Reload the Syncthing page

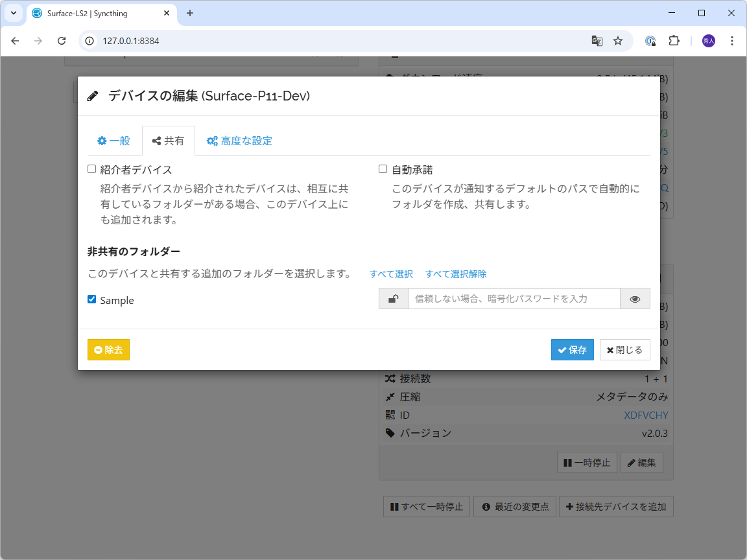tap(62, 40)
